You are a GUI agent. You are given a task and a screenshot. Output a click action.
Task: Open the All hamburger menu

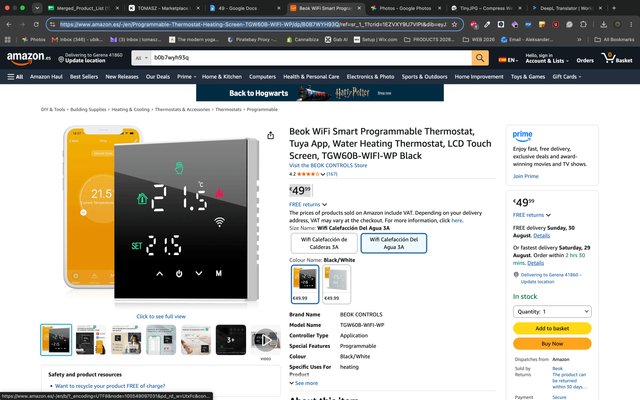[x=15, y=77]
